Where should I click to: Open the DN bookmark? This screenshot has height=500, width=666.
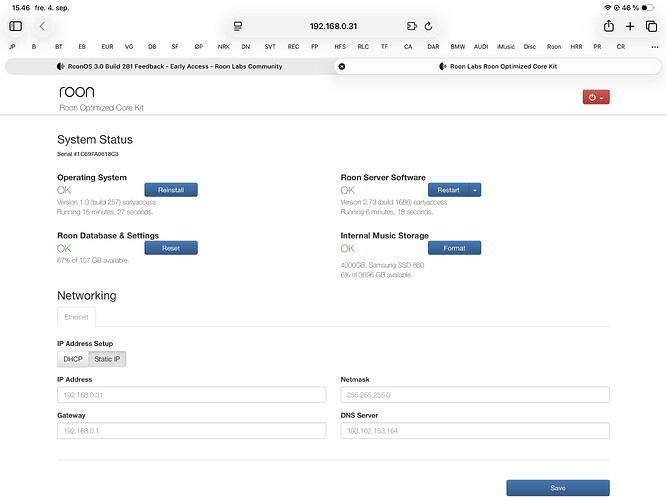[246, 47]
